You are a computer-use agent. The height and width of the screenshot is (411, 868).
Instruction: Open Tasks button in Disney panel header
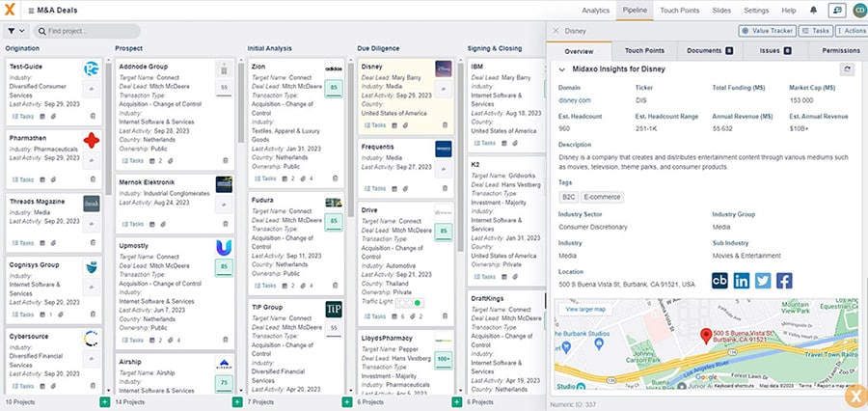(816, 31)
